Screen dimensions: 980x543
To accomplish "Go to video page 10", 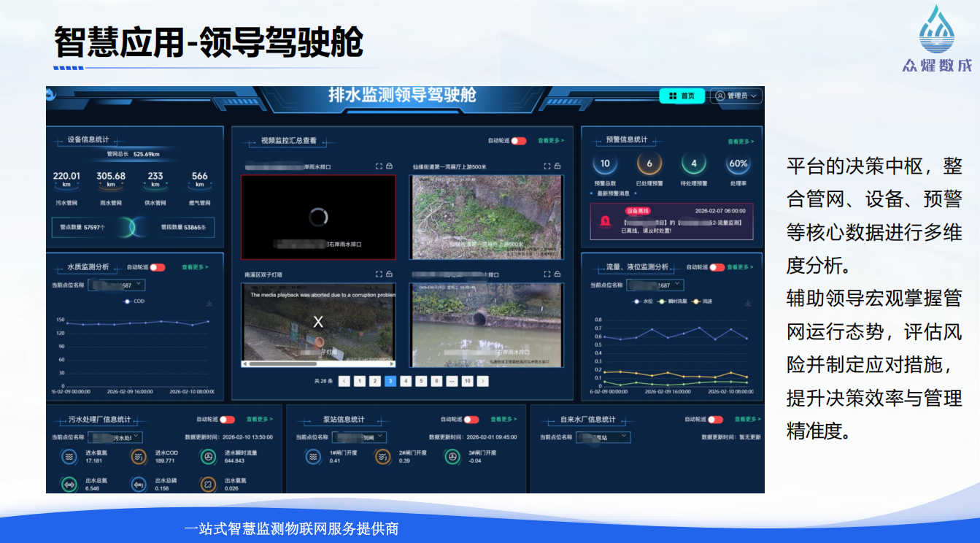I will (x=467, y=381).
